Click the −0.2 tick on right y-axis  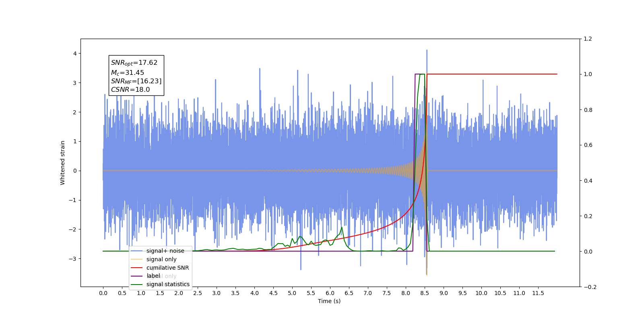pyautogui.click(x=590, y=287)
